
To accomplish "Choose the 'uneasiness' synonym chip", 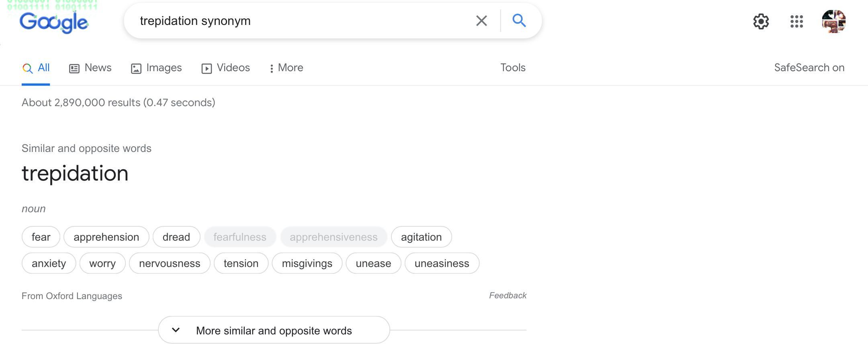I will [x=442, y=264].
